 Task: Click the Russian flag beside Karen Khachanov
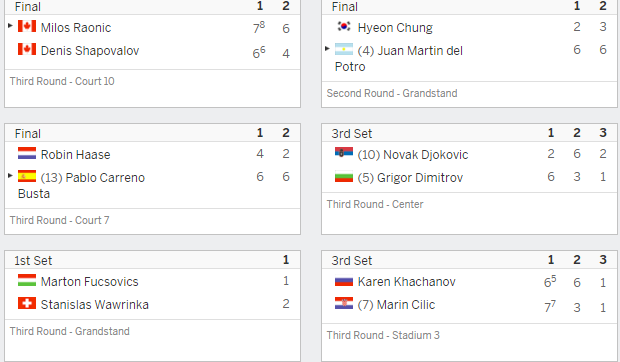coord(344,281)
